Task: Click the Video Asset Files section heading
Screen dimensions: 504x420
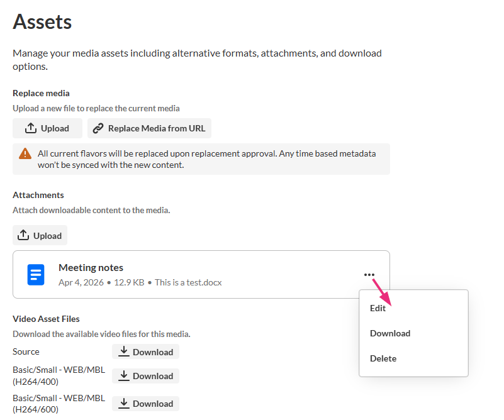Action: 46,319
